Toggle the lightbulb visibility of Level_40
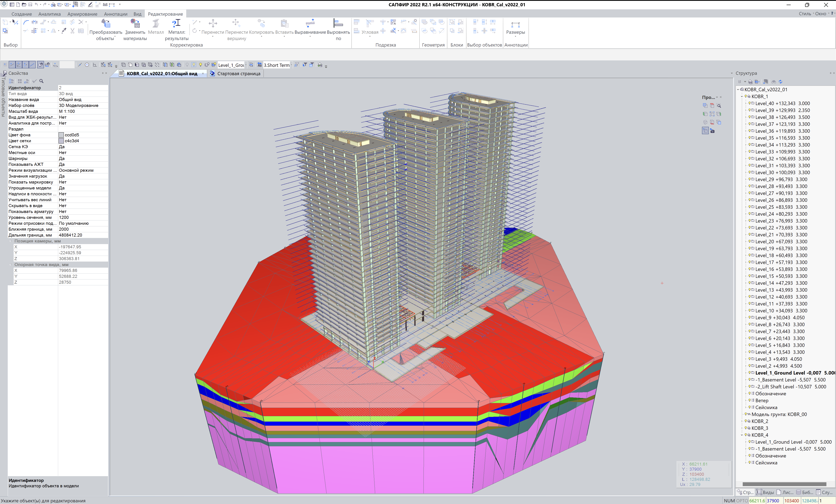Image resolution: width=836 pixels, height=504 pixels. click(x=749, y=103)
